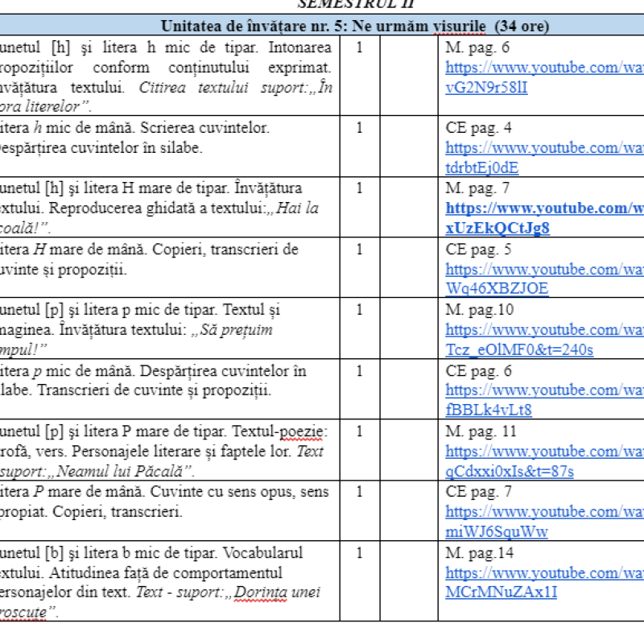Click the text 'Atitudinea față de comportamentul'
Viewport: 644px width, 644px height.
[166, 573]
